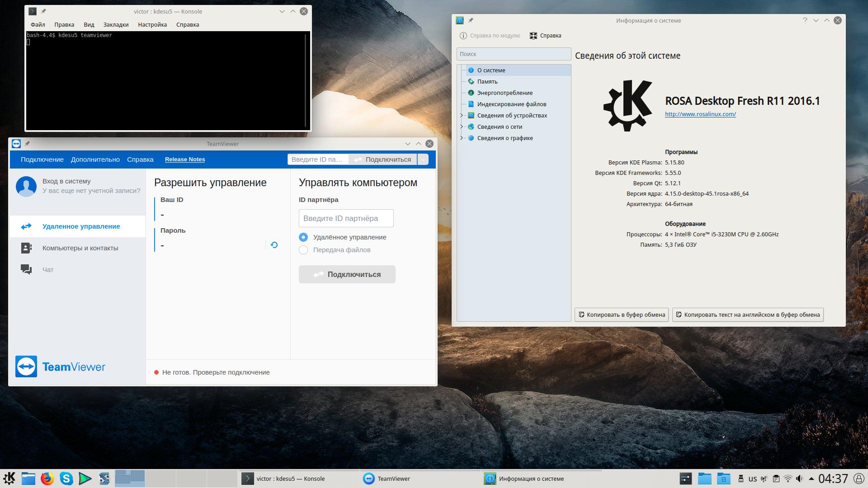Open the KDE application launcher icon
Viewport: 868px width, 488px height.
(9, 479)
